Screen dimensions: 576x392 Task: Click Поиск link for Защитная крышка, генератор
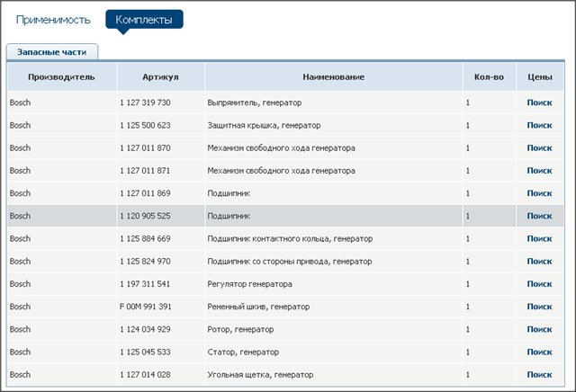(x=539, y=125)
